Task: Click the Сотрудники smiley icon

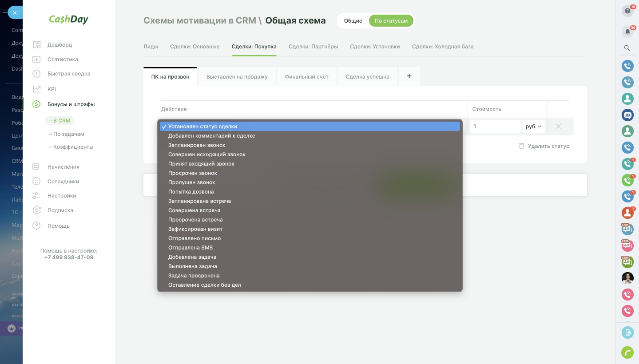Action: point(37,182)
